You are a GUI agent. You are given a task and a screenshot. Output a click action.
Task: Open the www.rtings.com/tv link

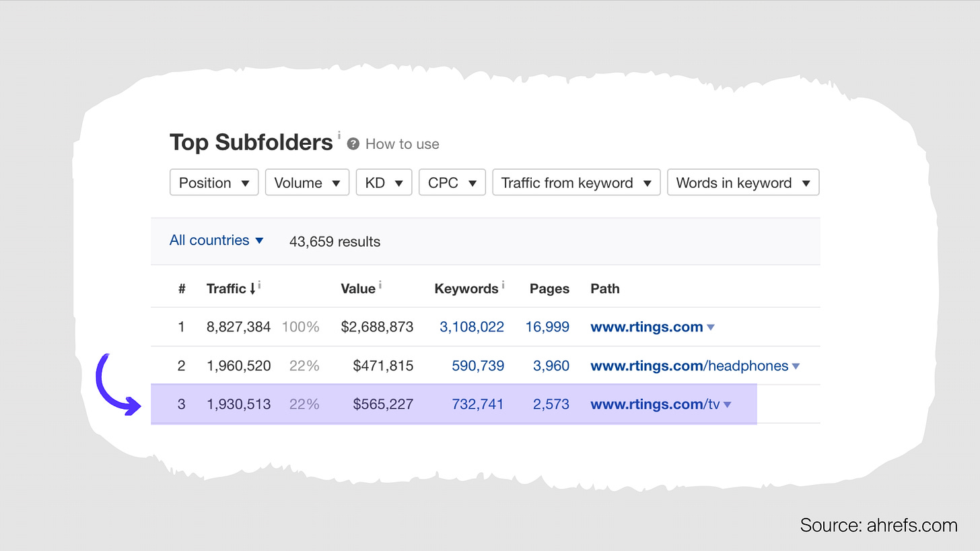point(655,404)
